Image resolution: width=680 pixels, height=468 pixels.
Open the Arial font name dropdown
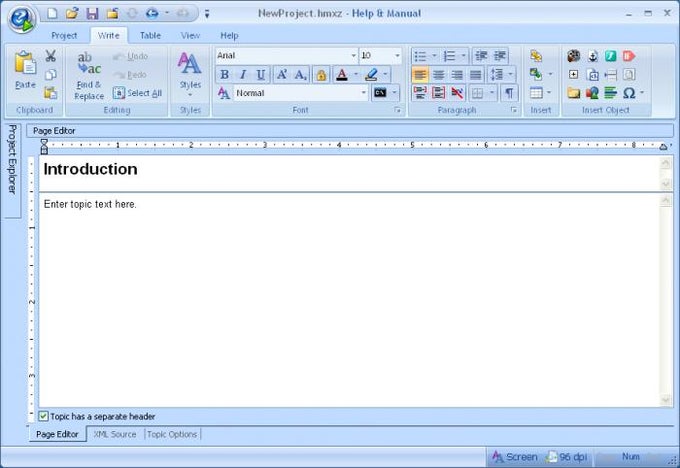(x=353, y=56)
